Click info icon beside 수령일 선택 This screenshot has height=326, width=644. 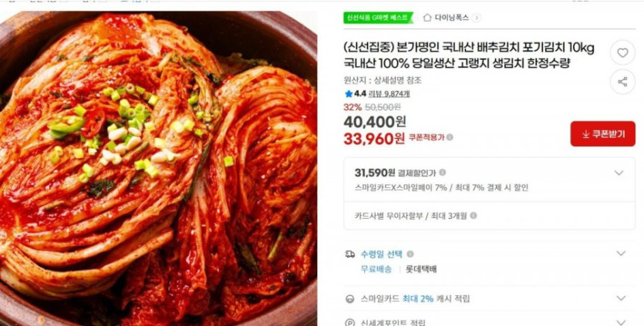(x=410, y=254)
